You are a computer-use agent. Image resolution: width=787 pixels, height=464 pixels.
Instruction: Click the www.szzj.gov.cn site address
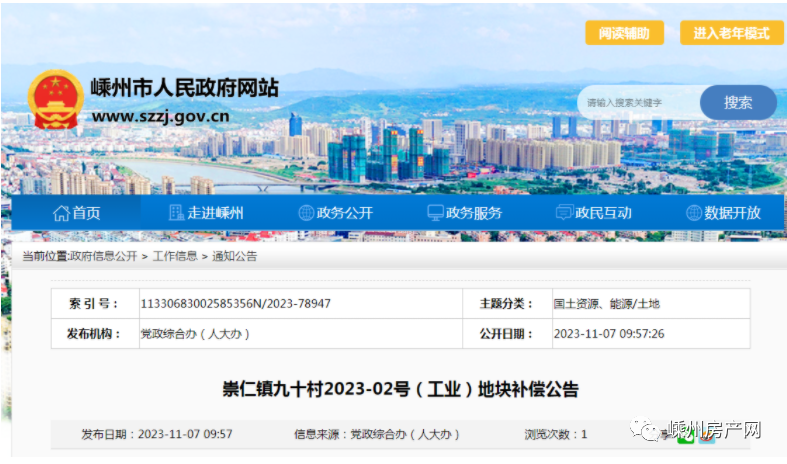tap(160, 115)
